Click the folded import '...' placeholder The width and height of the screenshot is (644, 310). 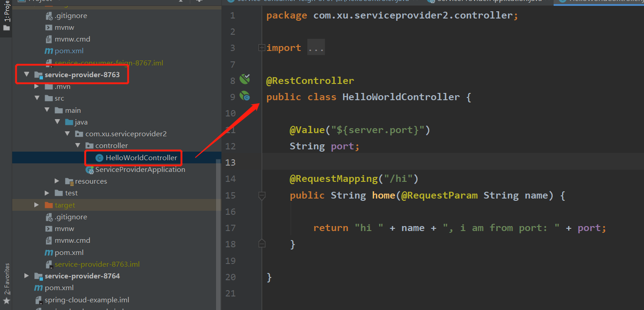tap(316, 48)
